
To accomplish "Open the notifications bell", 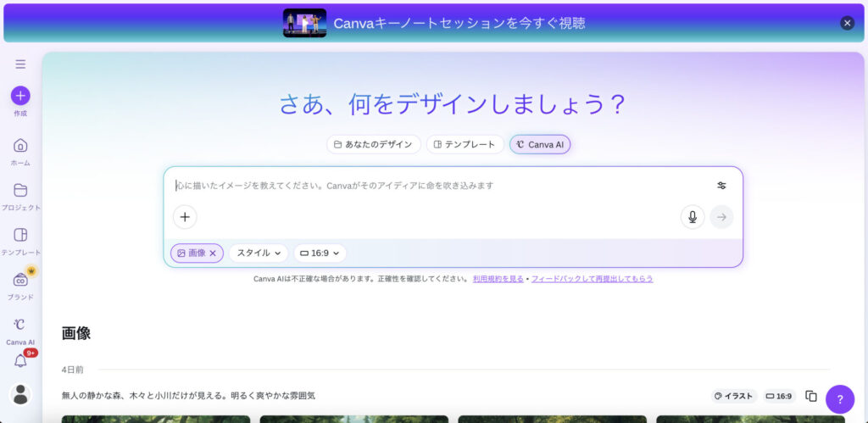I will (x=20, y=361).
